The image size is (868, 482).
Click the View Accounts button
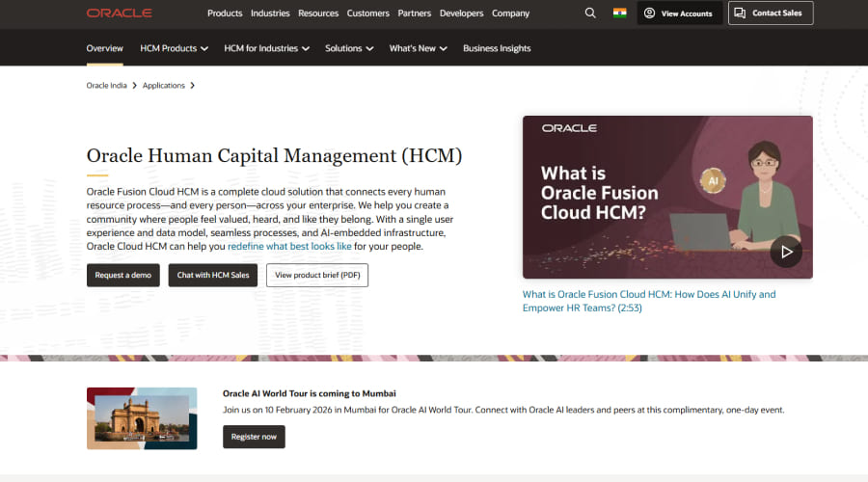(x=679, y=13)
